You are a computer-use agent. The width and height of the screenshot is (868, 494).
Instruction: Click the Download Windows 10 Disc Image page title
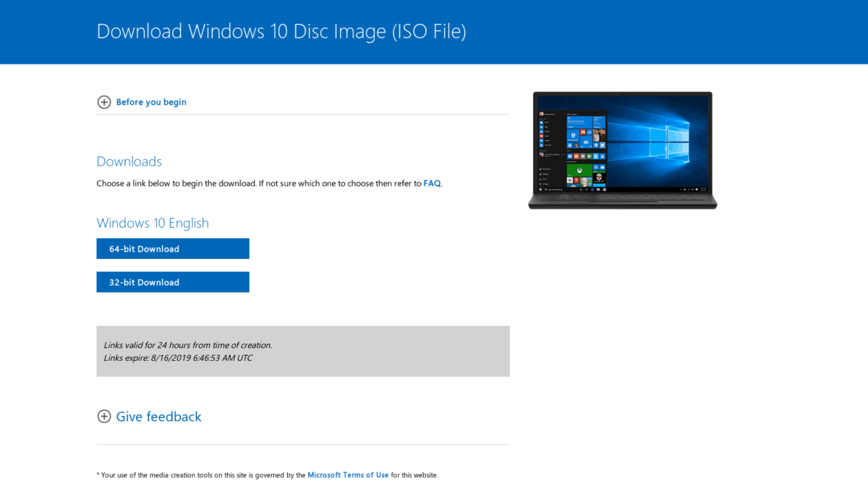tap(281, 31)
